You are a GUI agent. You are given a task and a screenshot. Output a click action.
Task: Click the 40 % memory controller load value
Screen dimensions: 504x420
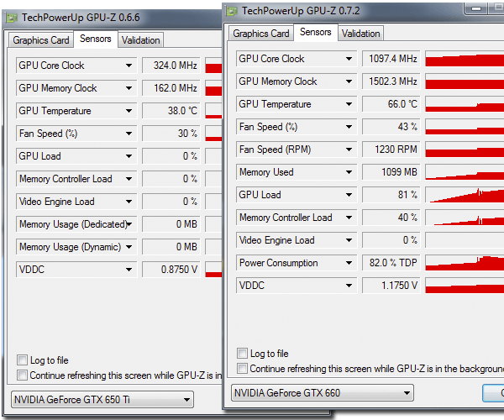(391, 218)
